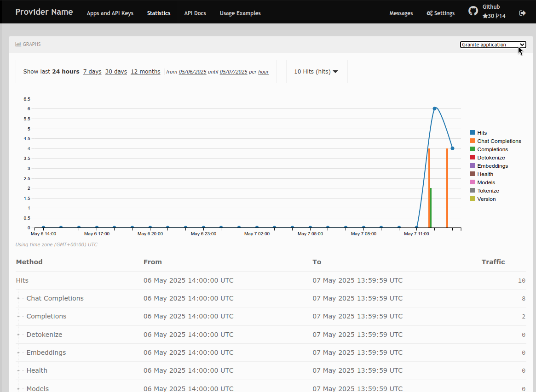
Task: Show last 7 days
Action: 92,71
